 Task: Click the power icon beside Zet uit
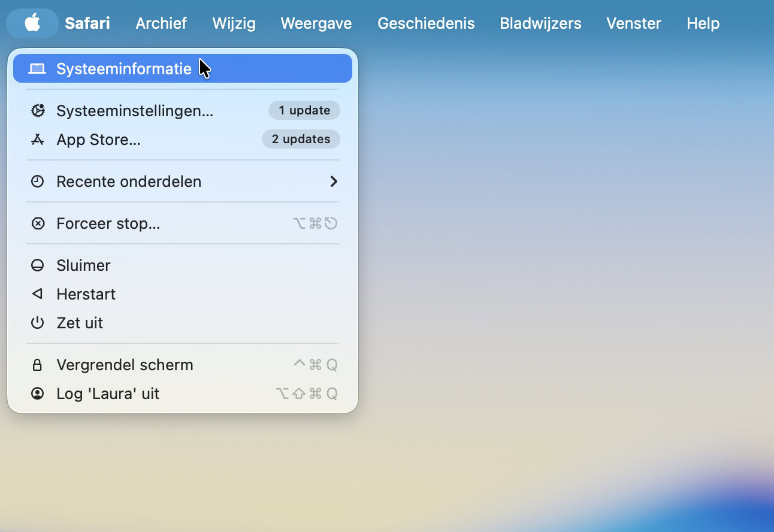pyautogui.click(x=38, y=323)
